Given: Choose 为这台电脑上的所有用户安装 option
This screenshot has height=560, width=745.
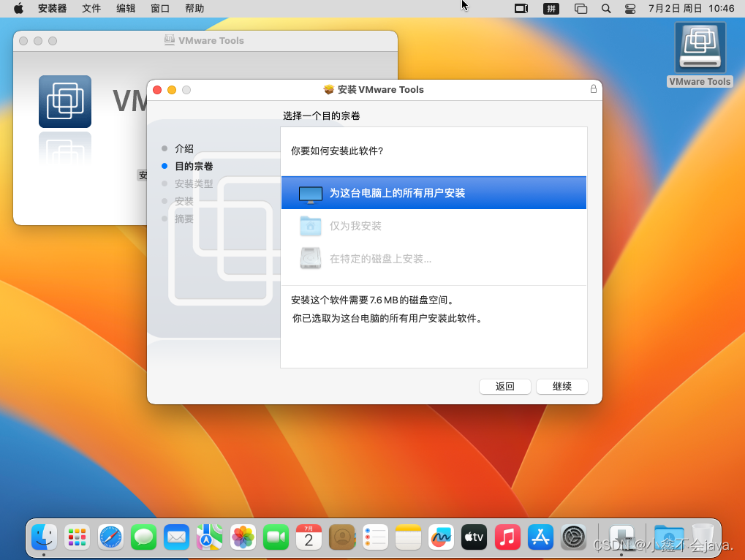Looking at the screenshot, I should coord(434,193).
